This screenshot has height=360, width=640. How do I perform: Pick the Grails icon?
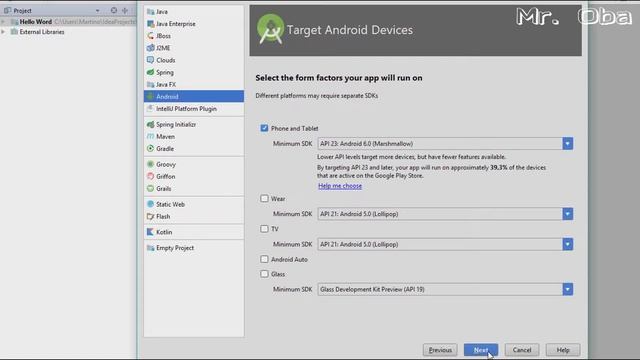(150, 189)
